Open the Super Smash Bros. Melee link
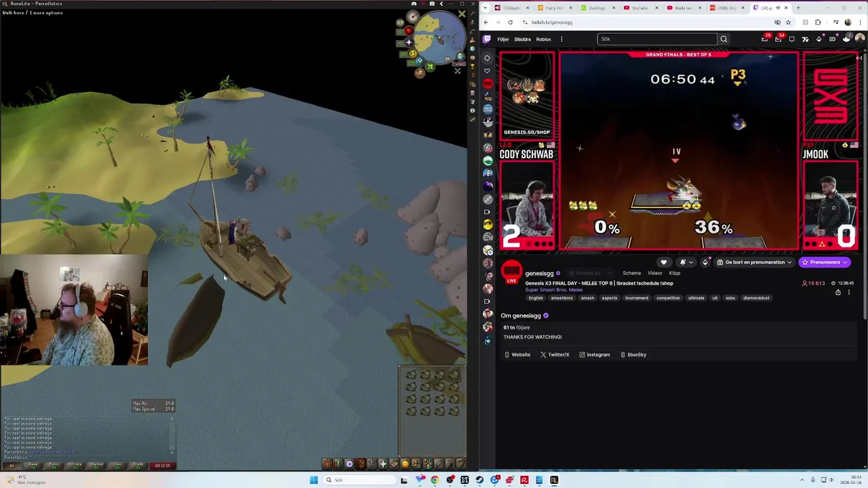 click(x=553, y=290)
